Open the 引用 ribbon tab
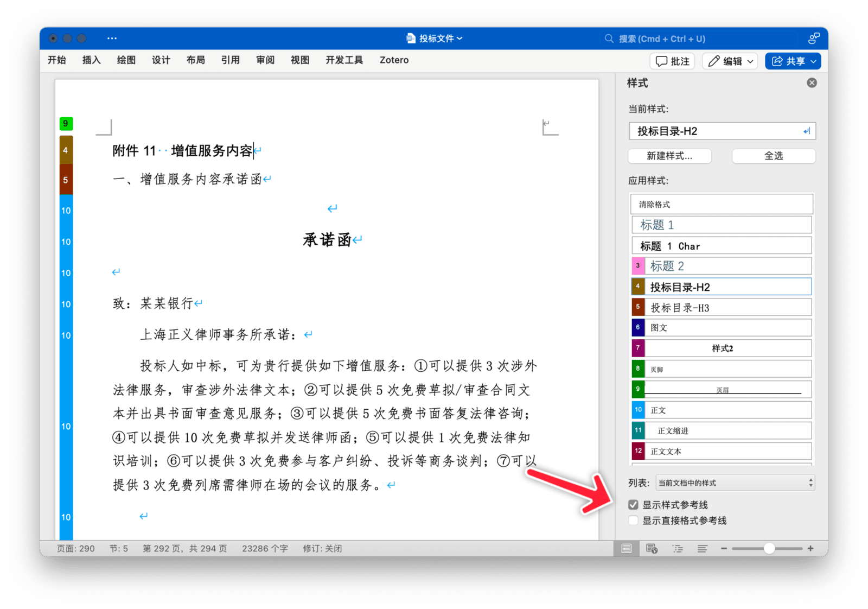This screenshot has height=609, width=868. (230, 60)
